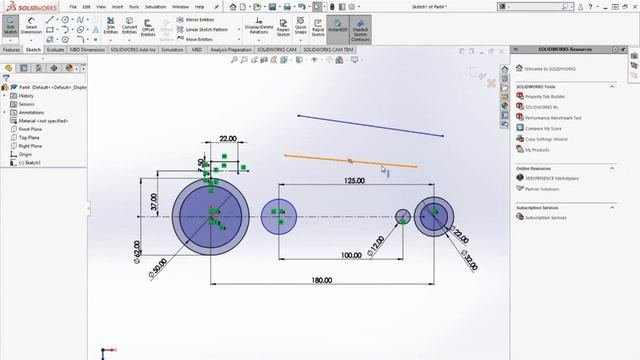
Task: Open Partner Solutions link
Action: point(542,189)
